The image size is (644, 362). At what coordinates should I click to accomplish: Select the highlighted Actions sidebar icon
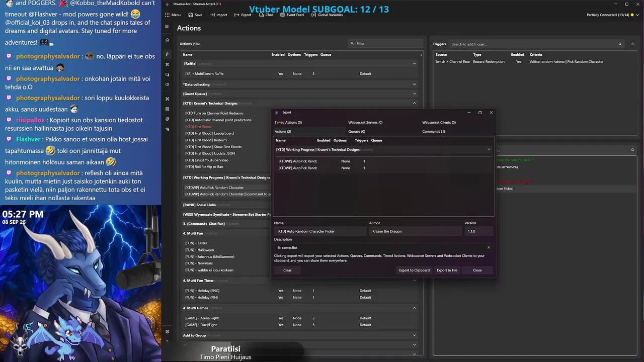pos(167,54)
